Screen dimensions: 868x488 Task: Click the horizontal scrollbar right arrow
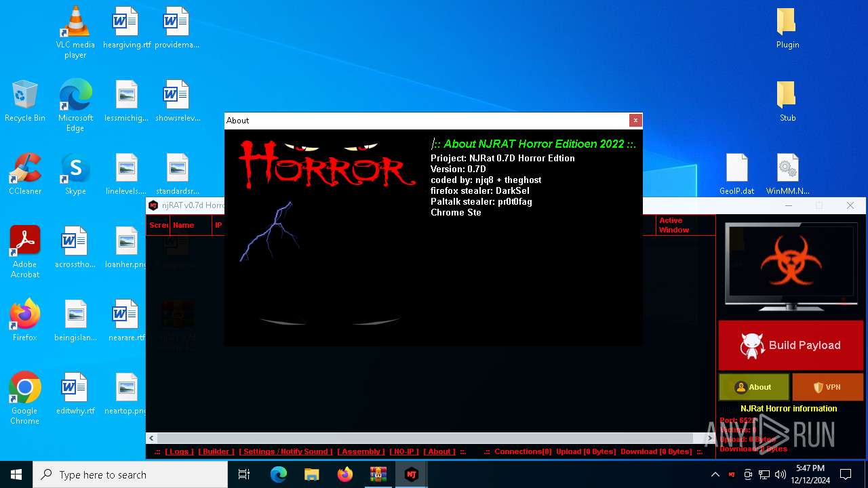[709, 439]
